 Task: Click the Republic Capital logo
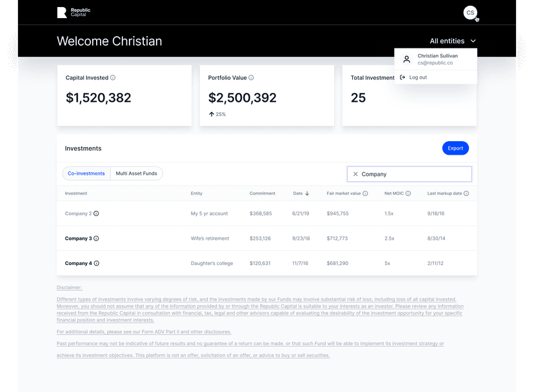pyautogui.click(x=73, y=12)
